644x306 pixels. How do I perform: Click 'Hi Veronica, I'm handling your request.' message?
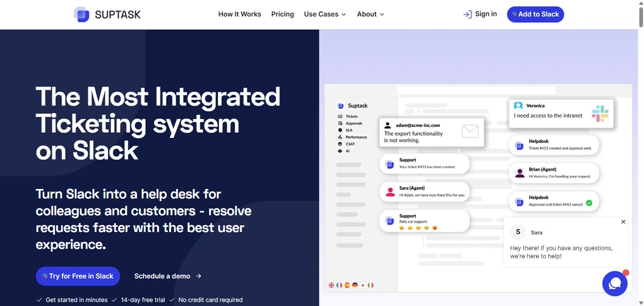click(560, 176)
